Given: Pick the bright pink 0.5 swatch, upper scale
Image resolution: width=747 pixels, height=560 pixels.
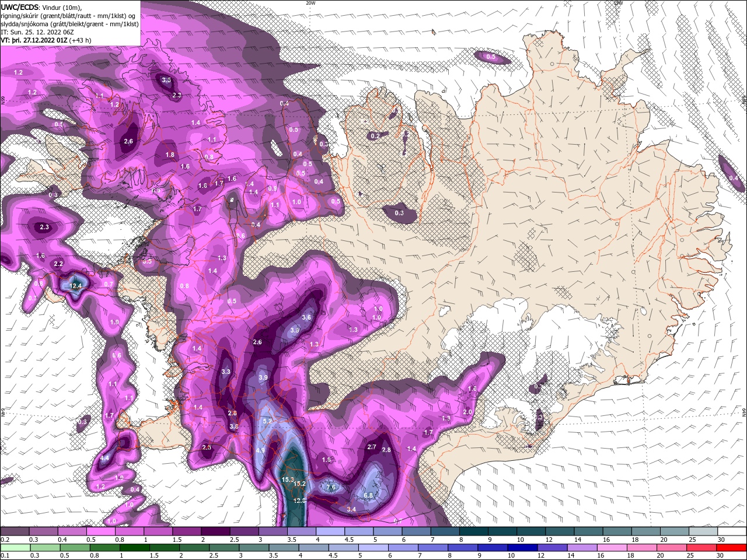Looking at the screenshot, I should click(100, 531).
